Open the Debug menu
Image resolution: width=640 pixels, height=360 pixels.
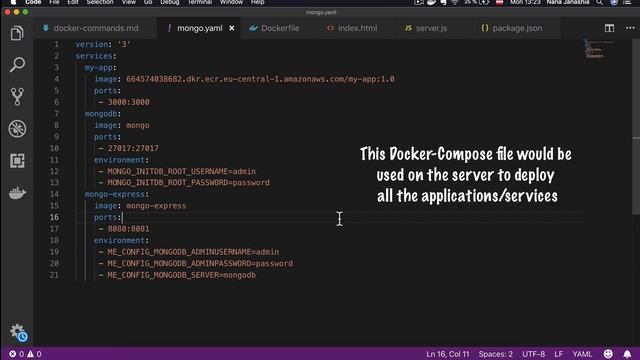pos(170,2)
